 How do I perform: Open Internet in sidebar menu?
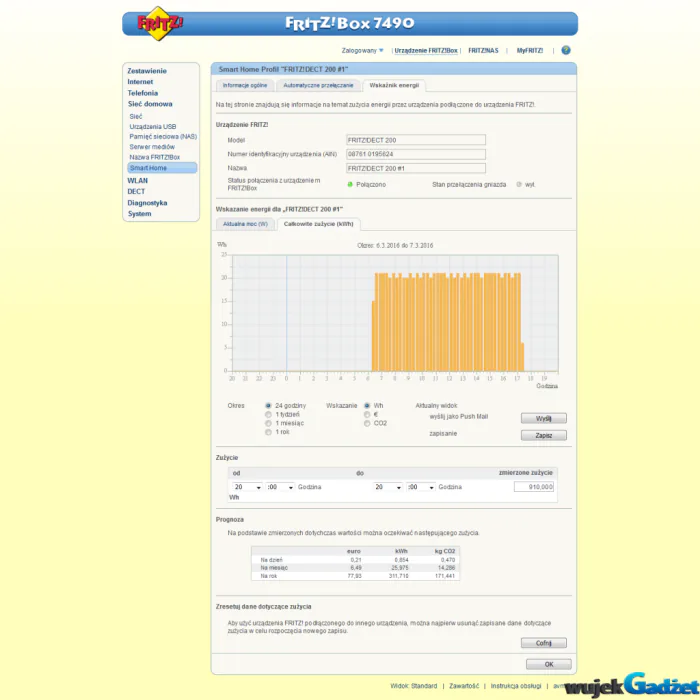pyautogui.click(x=140, y=82)
